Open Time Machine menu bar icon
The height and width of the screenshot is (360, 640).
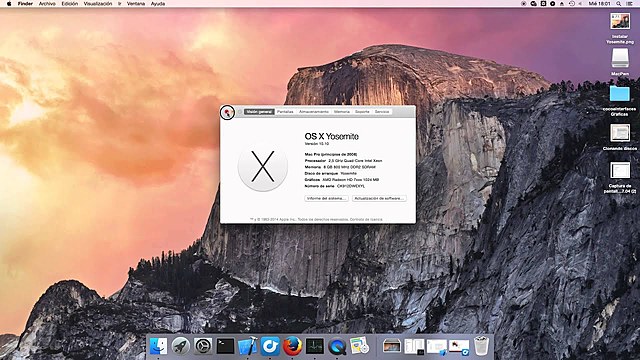point(571,4)
